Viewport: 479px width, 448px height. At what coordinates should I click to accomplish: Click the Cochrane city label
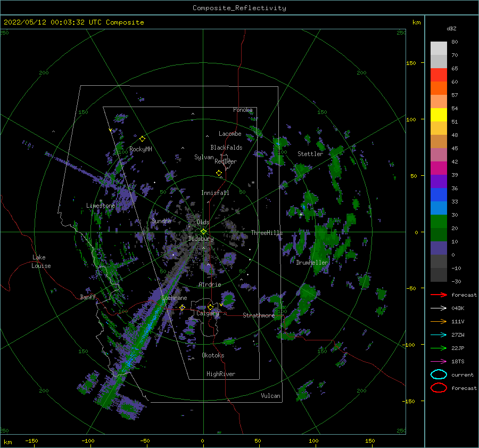point(174,298)
